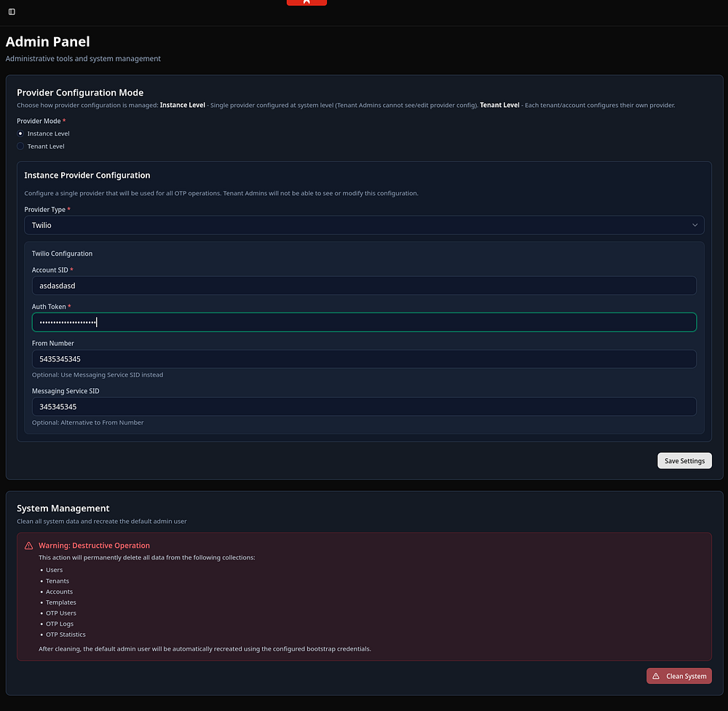Image resolution: width=728 pixels, height=711 pixels.
Task: Click the Provider Type dropdown chevron
Action: pos(695,225)
